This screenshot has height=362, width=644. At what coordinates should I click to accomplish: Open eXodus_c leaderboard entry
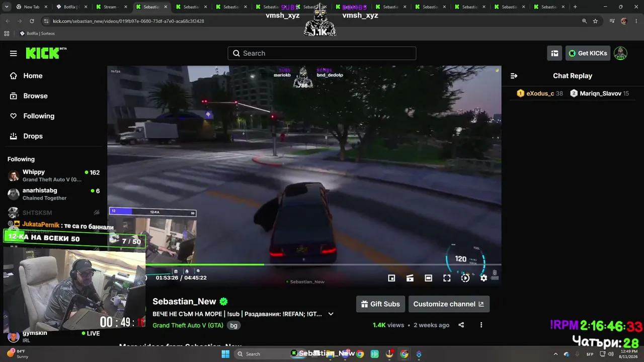pos(540,94)
